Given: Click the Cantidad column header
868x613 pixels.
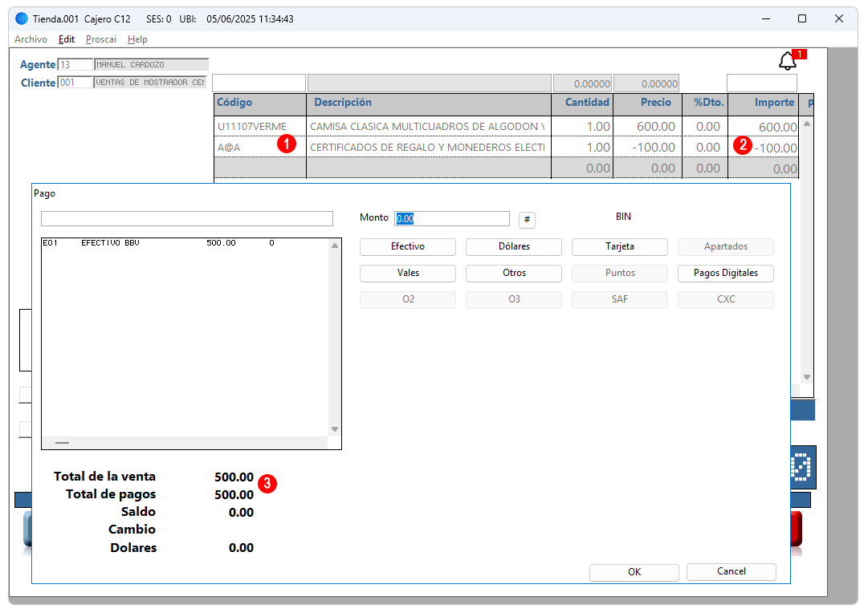Looking at the screenshot, I should [582, 104].
